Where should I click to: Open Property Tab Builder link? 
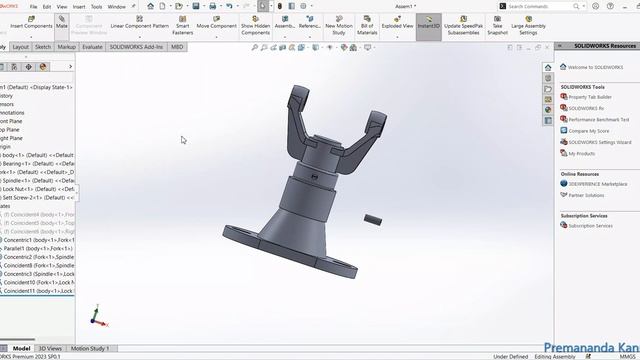pos(590,97)
